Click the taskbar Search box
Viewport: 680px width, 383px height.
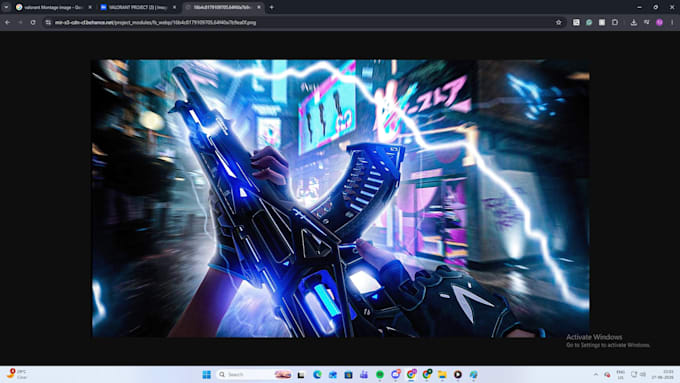[254, 374]
